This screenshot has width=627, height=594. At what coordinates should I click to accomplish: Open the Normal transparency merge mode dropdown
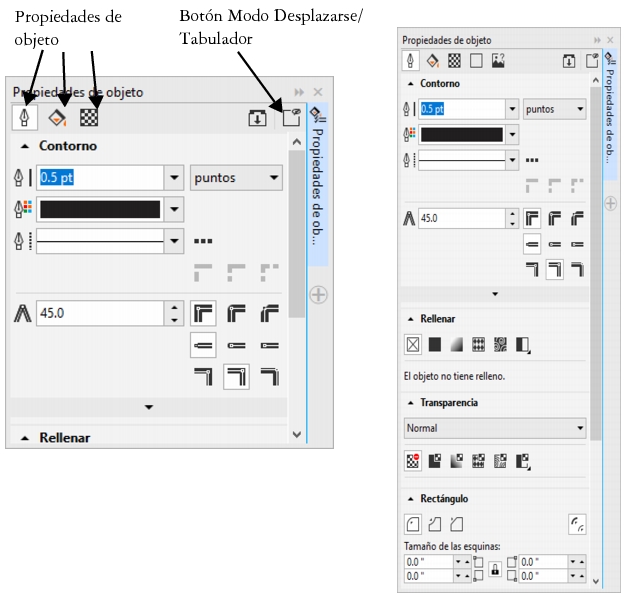click(x=495, y=428)
